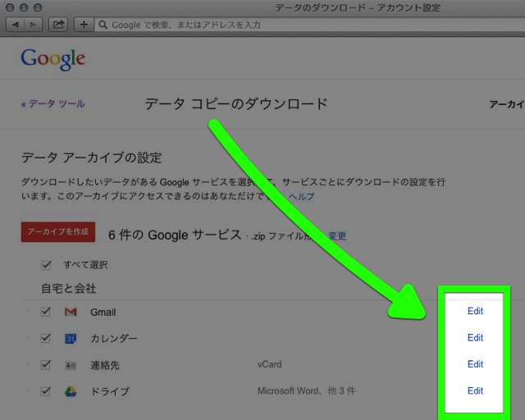Open the ヘルプ link

point(301,196)
